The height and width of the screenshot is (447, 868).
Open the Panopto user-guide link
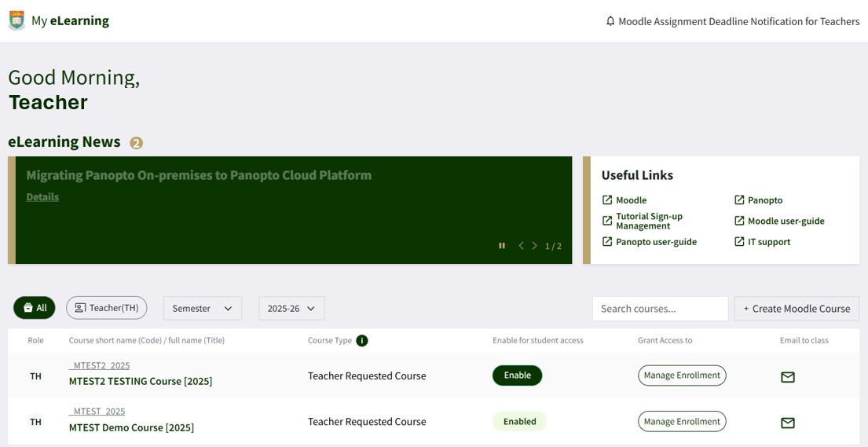[656, 242]
